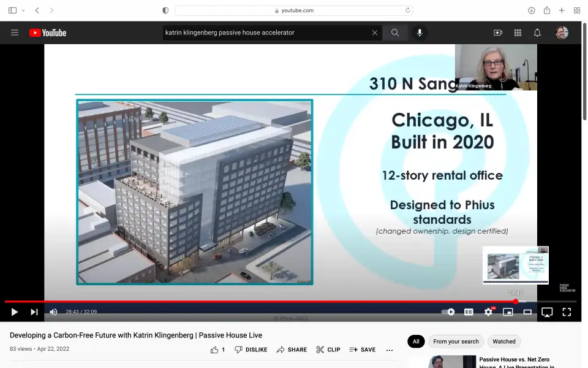Image resolution: width=588 pixels, height=368 pixels.
Task: Toggle theater mode view
Action: click(527, 312)
